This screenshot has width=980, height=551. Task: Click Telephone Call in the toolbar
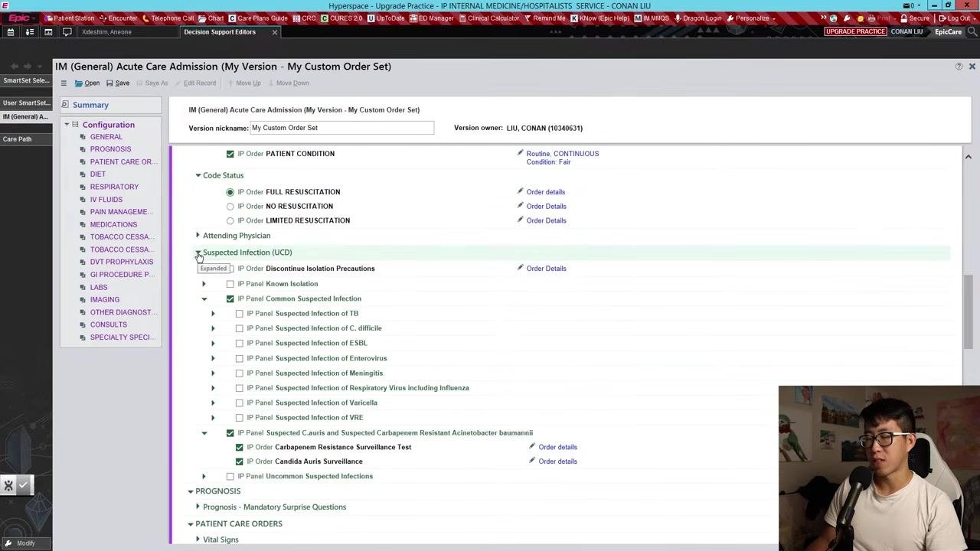point(168,18)
